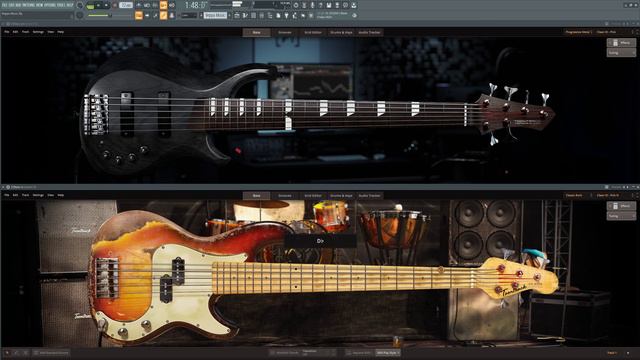Click the view browser icon

coord(270,16)
